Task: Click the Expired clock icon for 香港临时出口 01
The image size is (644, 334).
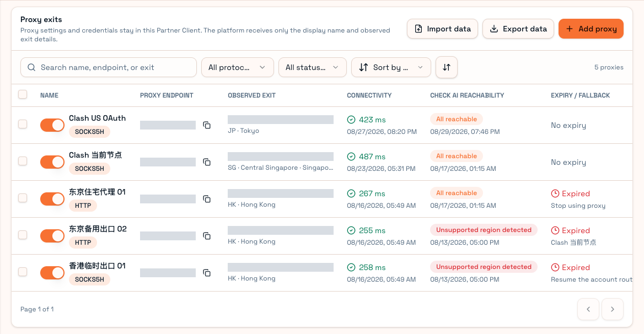Action: pyautogui.click(x=555, y=267)
